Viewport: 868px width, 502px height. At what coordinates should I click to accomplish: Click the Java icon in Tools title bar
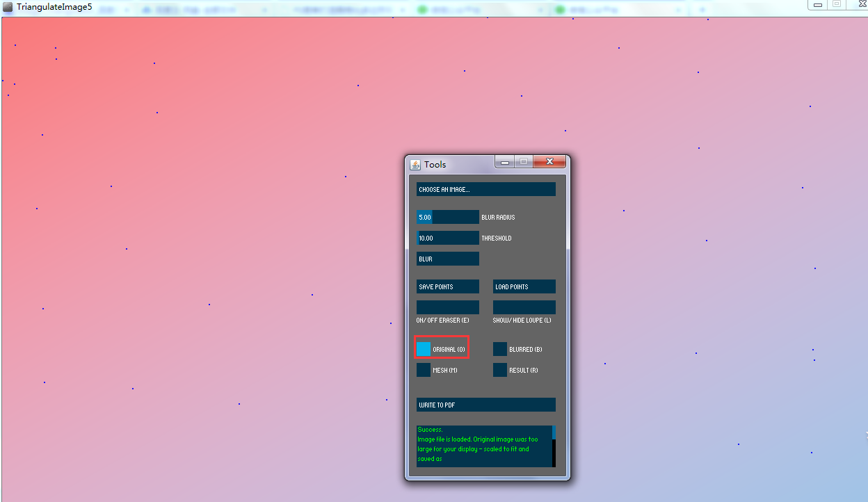(x=415, y=165)
